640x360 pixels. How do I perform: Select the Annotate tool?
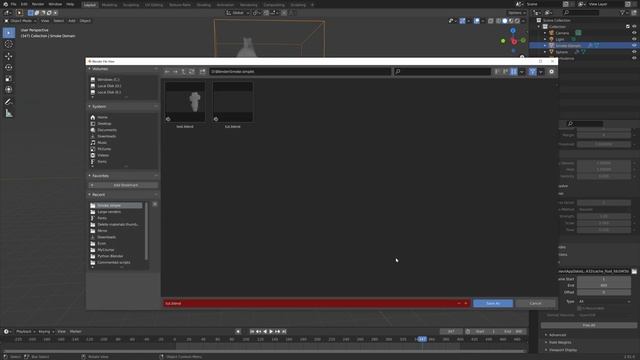[9, 102]
